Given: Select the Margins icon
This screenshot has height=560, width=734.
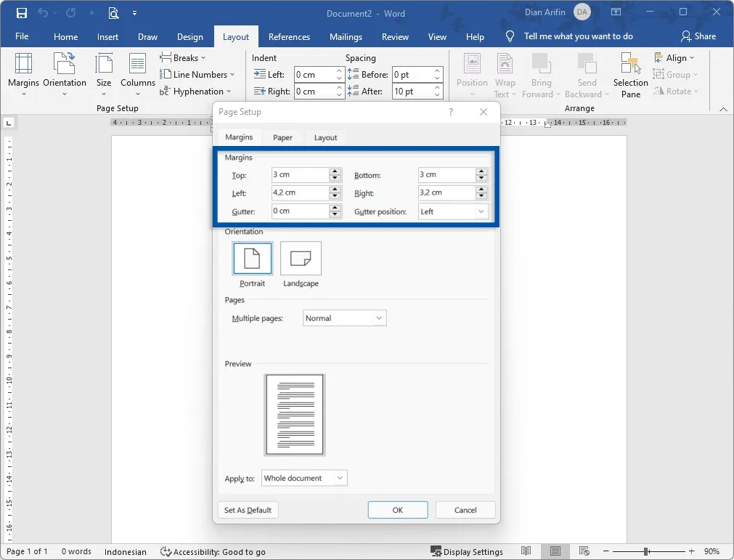Looking at the screenshot, I should point(23,73).
